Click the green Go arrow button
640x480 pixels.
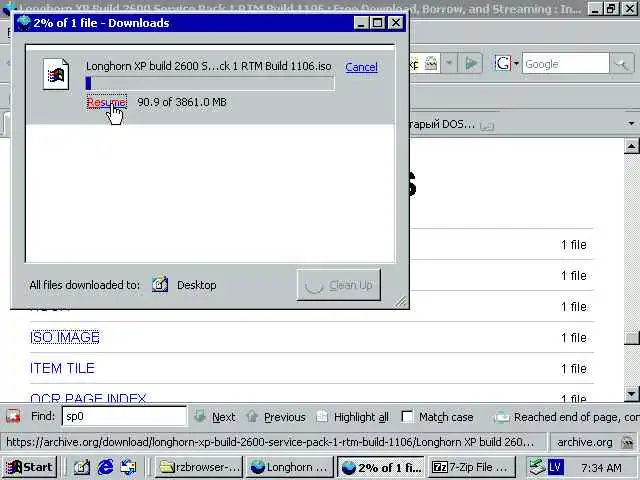pos(471,64)
